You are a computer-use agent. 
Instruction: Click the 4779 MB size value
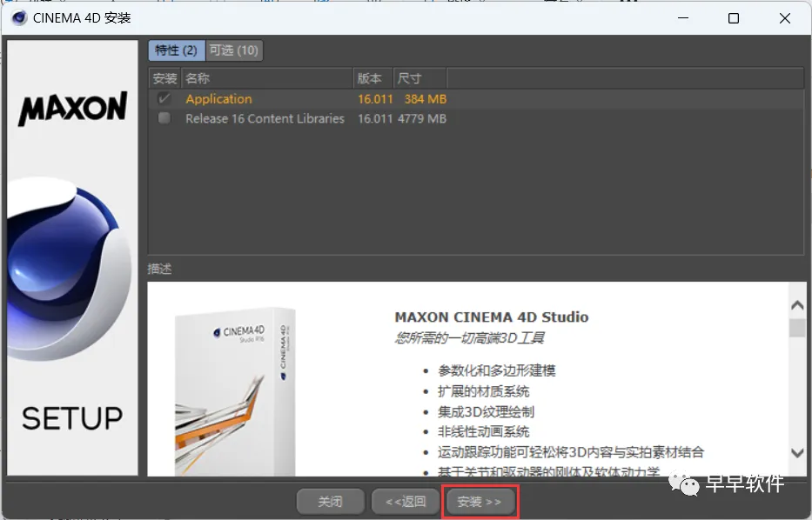click(x=422, y=118)
